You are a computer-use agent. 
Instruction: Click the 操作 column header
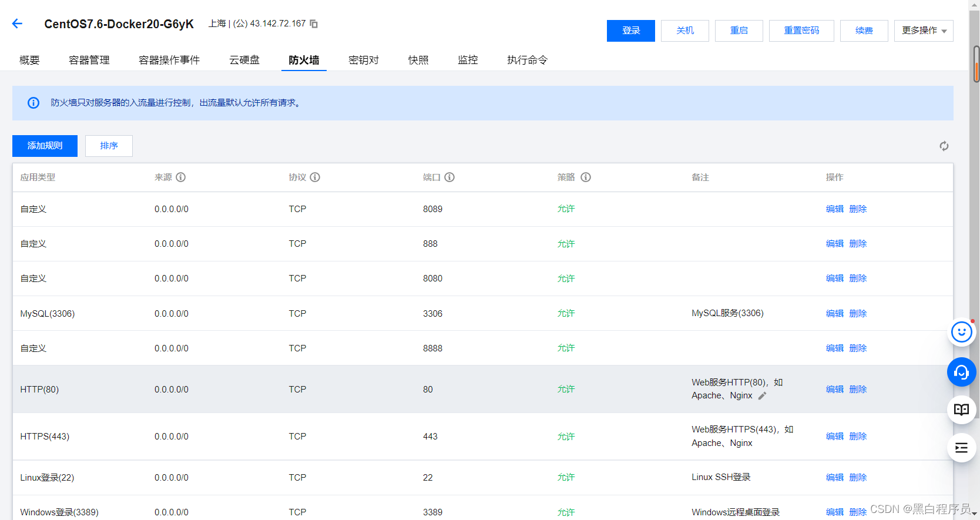(x=834, y=177)
